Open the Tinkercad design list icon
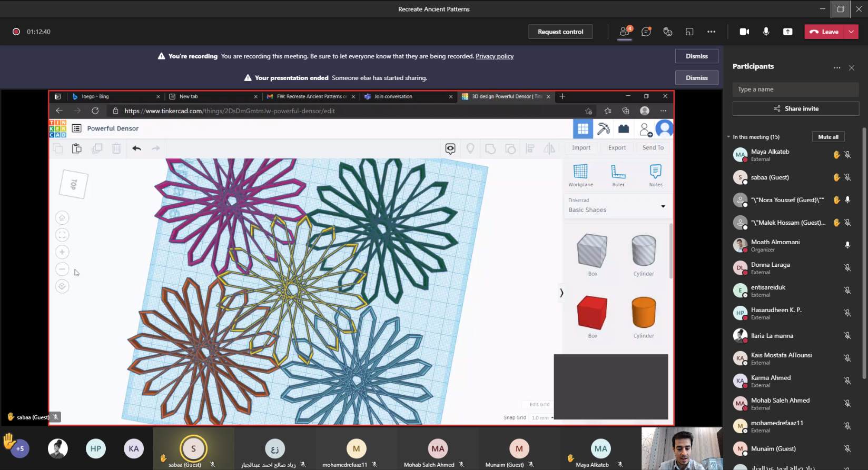 [76, 128]
